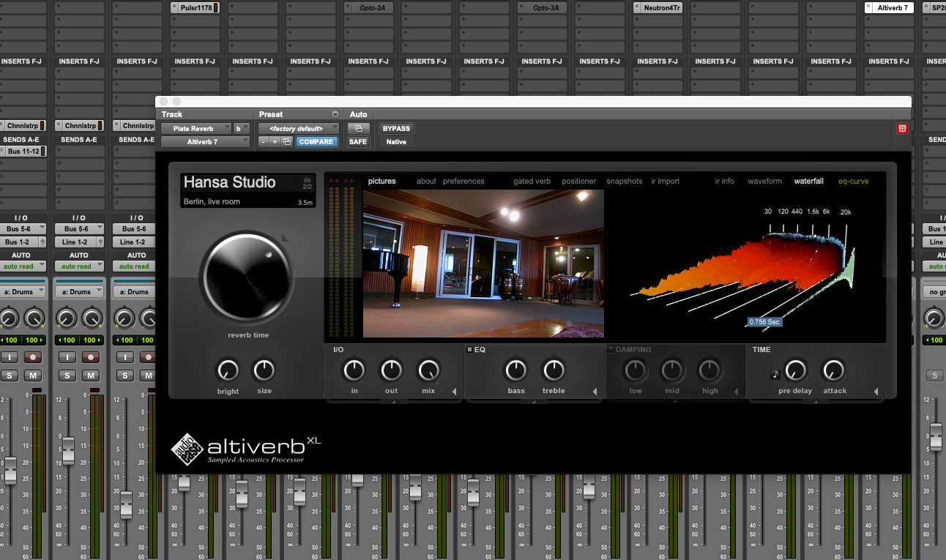Open the gated verb tab
946x560 pixels.
(x=532, y=181)
